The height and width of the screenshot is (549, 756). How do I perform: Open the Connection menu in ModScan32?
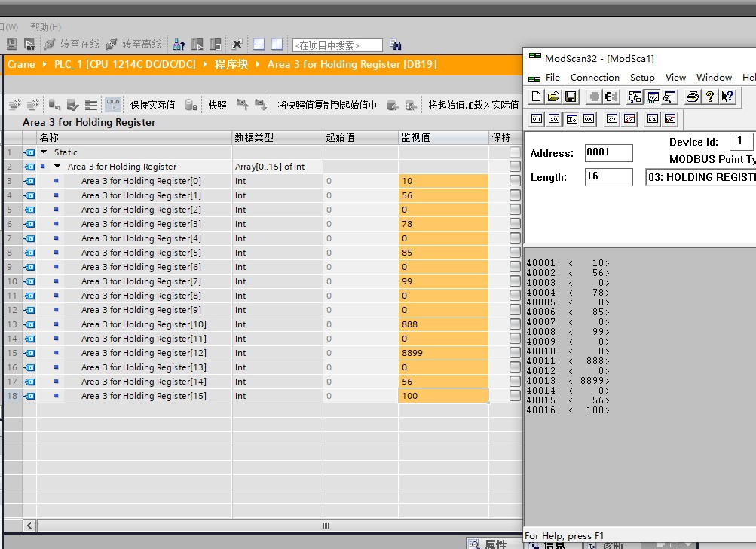click(x=595, y=77)
